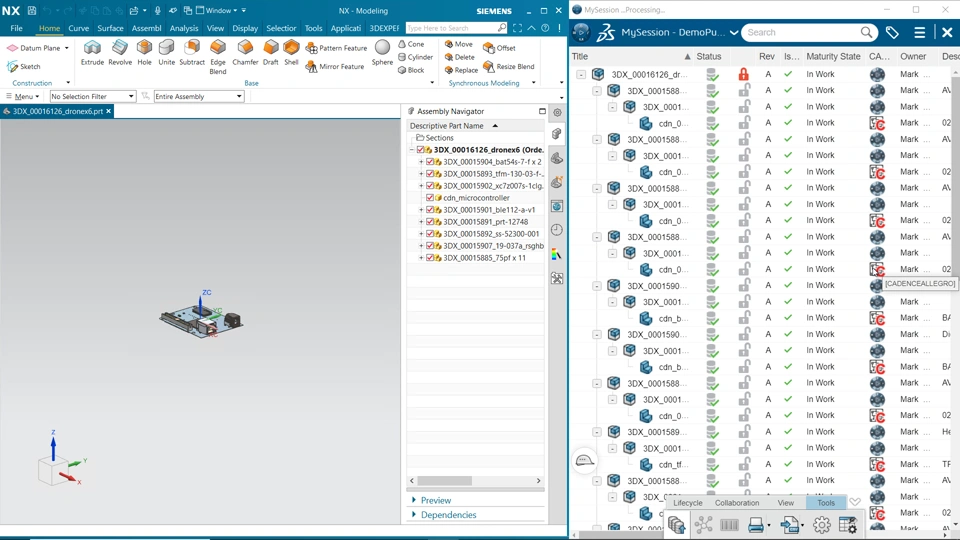Screen dimensions: 960x540
Task: Close the 3DX_00016126_dronex6.prt document tab
Action: click(x=108, y=111)
